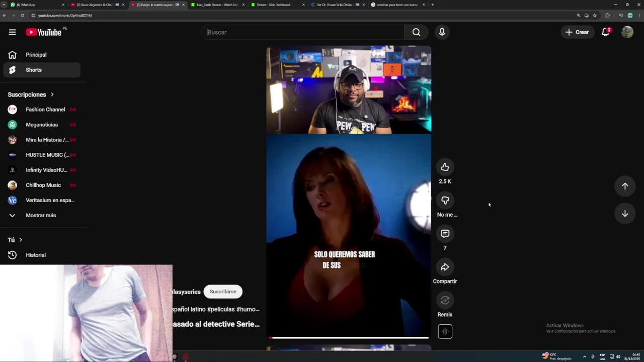The image size is (644, 362).
Task: Open the browser extensions puzzle icon
Action: pos(607,16)
